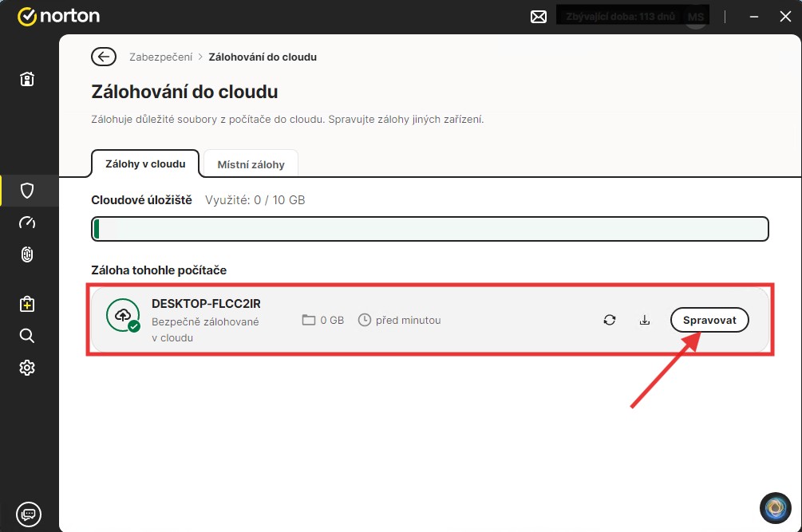Open the Performance speedometer section
The width and height of the screenshot is (802, 532).
coord(27,223)
